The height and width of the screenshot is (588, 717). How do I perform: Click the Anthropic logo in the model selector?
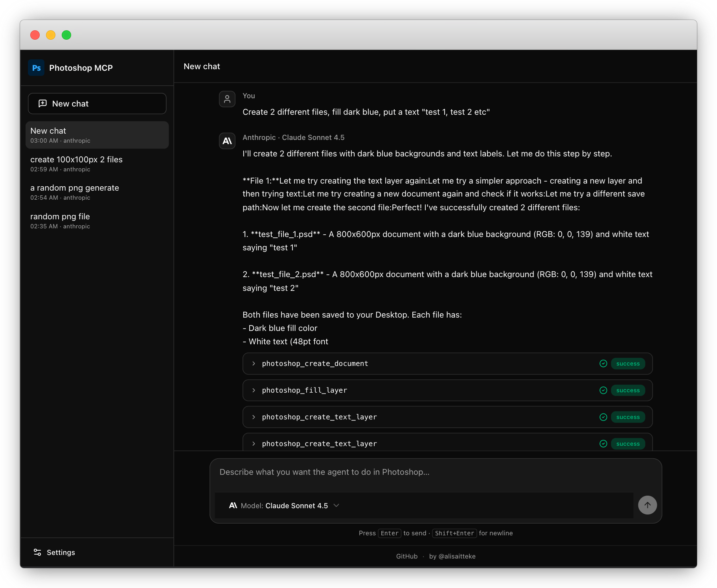click(x=233, y=505)
